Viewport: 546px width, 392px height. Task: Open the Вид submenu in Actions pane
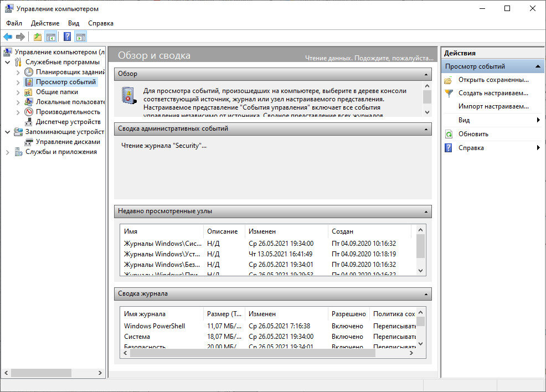492,120
